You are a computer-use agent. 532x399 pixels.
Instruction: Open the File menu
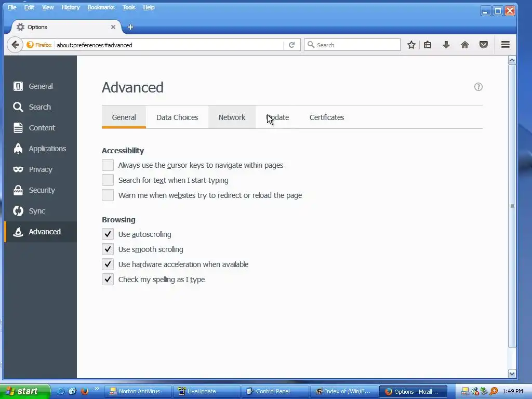coord(12,7)
